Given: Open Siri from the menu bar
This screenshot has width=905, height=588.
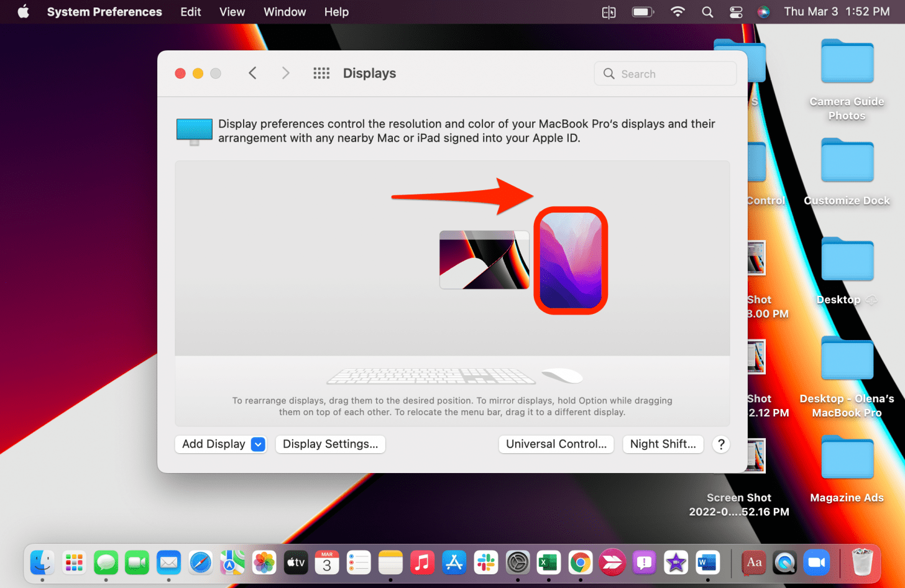Looking at the screenshot, I should tap(763, 12).
